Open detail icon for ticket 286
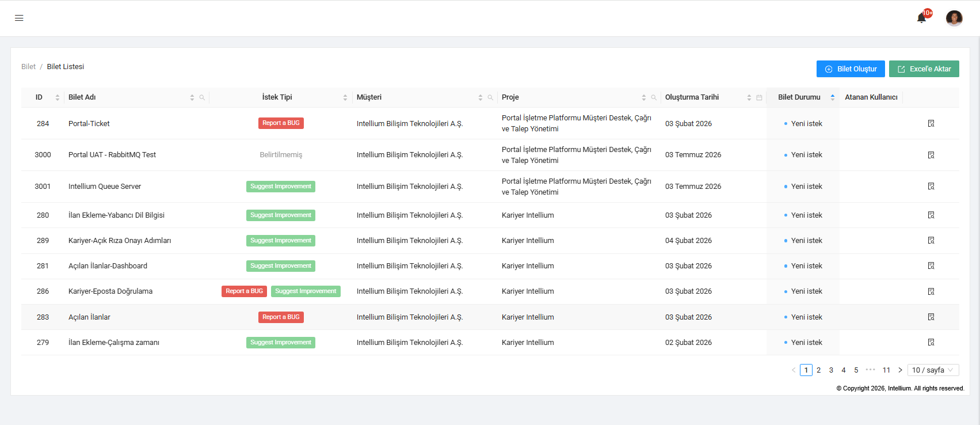 click(x=931, y=291)
